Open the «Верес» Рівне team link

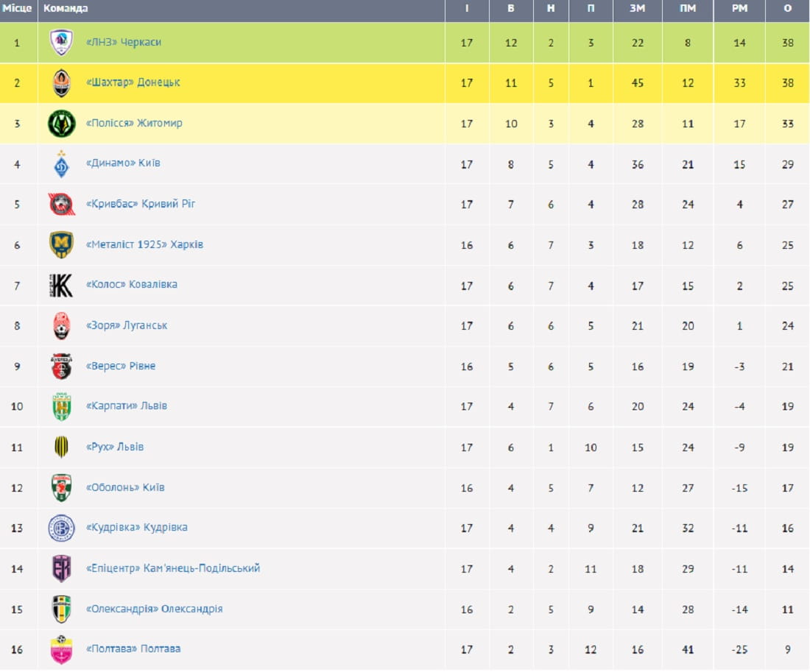coord(121,366)
